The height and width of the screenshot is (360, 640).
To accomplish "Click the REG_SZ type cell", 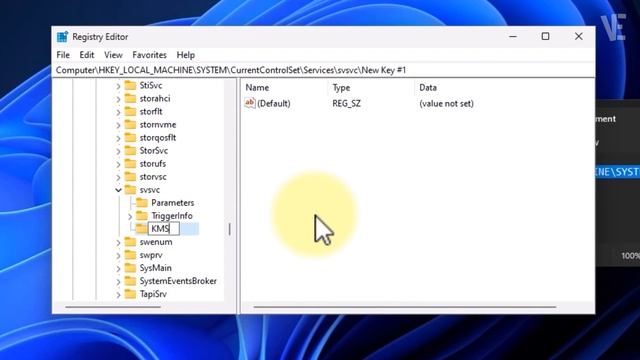I will [x=347, y=103].
